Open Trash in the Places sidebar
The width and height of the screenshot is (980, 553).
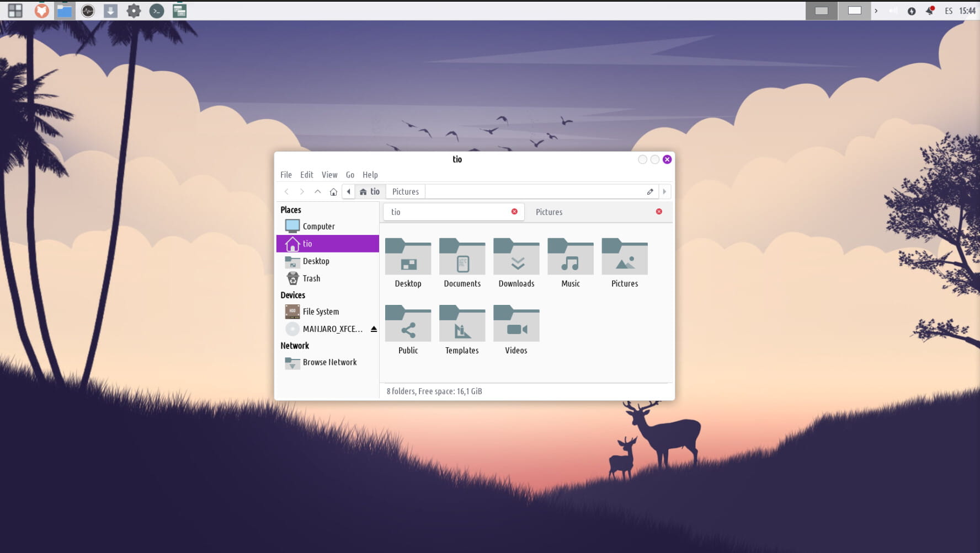coord(311,279)
